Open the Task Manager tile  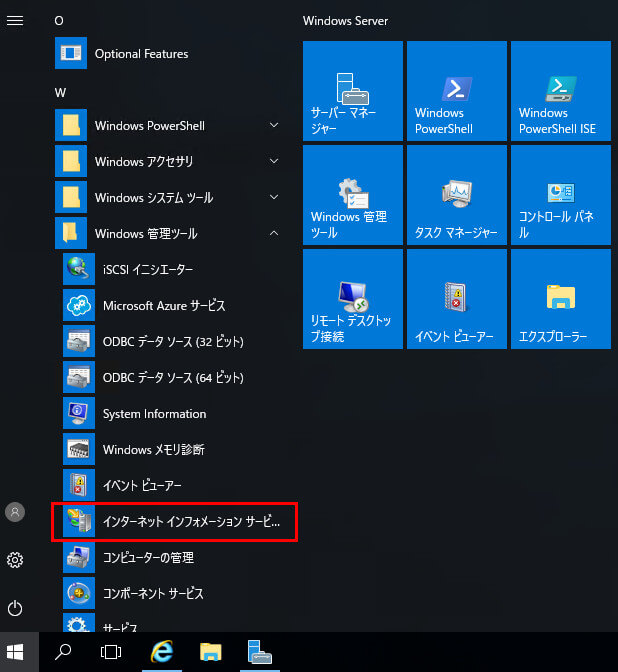click(456, 195)
